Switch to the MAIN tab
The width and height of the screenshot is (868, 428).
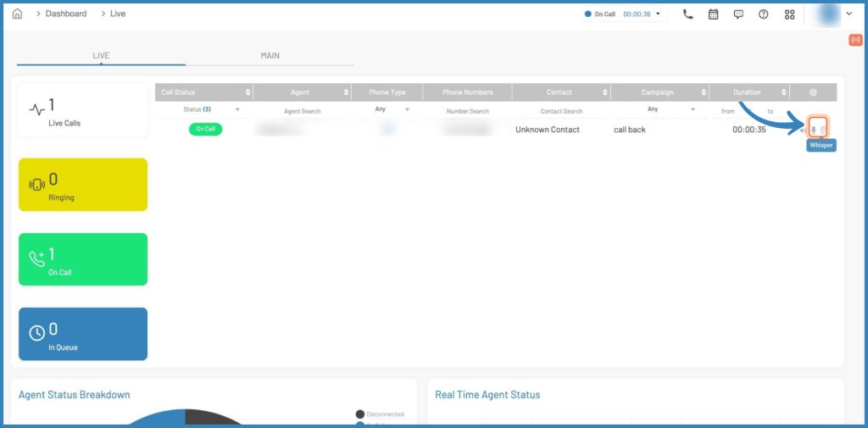click(x=270, y=56)
